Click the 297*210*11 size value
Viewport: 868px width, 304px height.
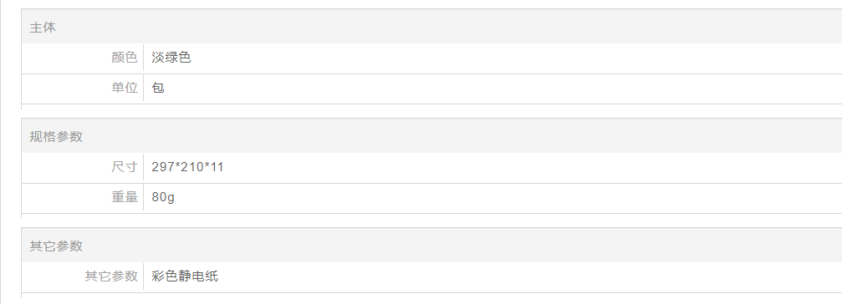(x=187, y=167)
